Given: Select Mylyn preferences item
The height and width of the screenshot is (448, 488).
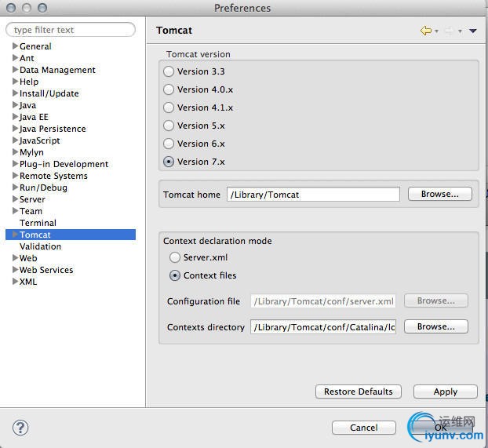Looking at the screenshot, I should (x=31, y=152).
